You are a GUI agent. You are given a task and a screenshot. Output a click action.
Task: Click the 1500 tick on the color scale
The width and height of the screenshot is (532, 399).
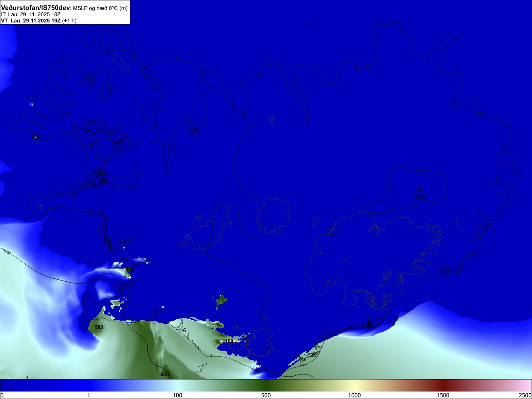[443, 395]
